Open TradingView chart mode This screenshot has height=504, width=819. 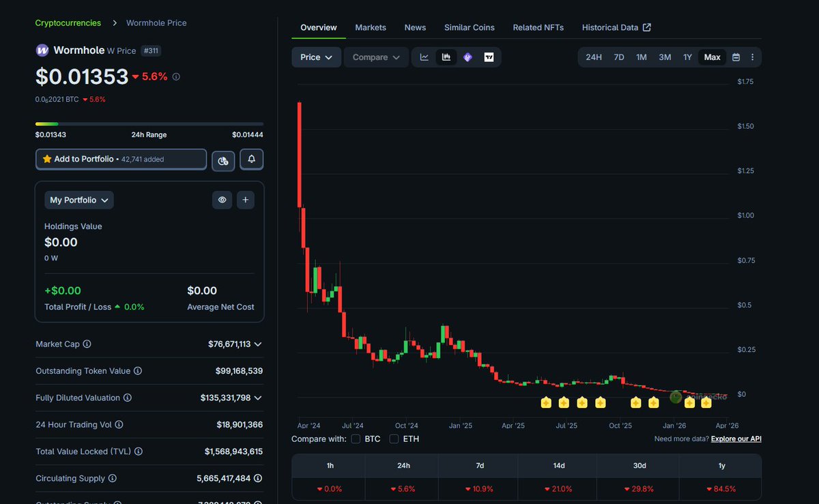pyautogui.click(x=489, y=57)
